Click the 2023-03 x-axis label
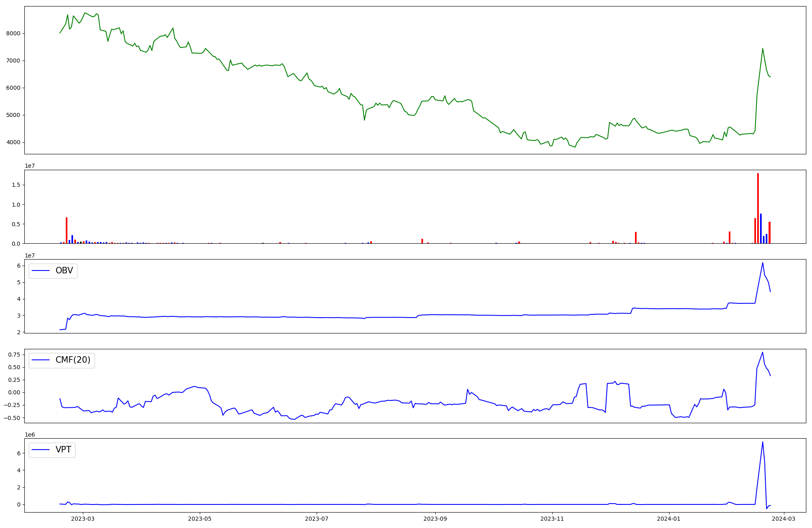 click(83, 519)
